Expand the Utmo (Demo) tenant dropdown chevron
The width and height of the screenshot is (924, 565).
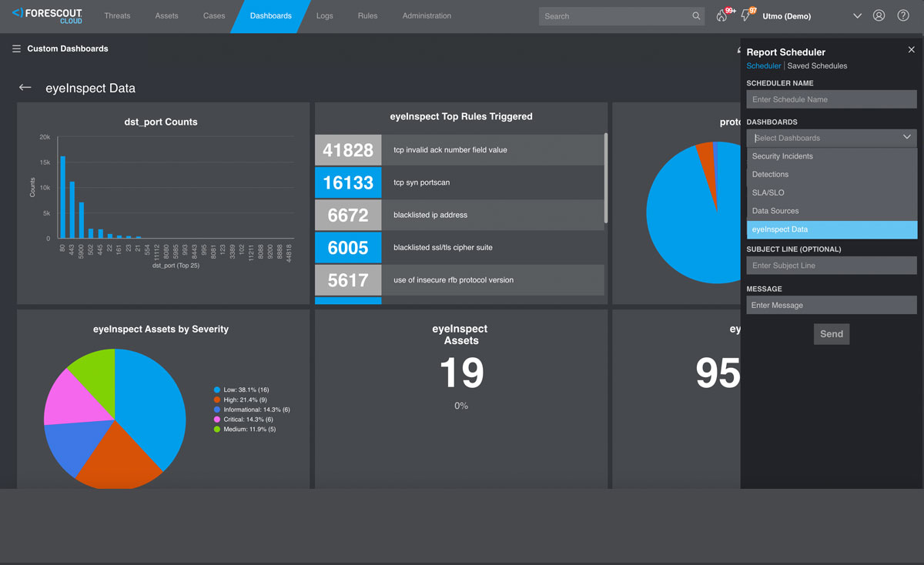tap(858, 16)
